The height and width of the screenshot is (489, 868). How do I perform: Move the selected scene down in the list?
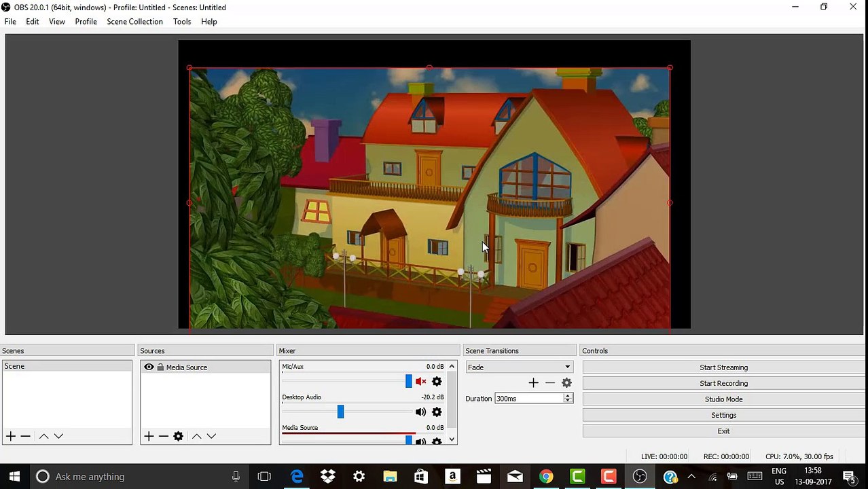pyautogui.click(x=58, y=436)
